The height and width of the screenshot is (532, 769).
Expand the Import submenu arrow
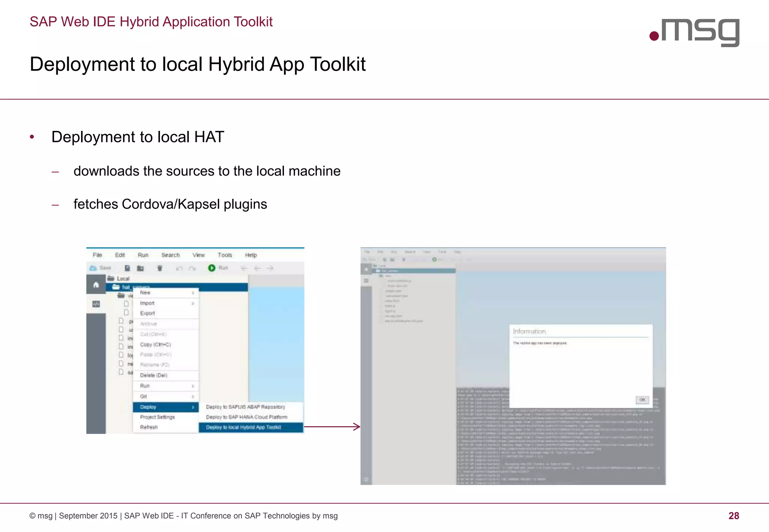[193, 303]
